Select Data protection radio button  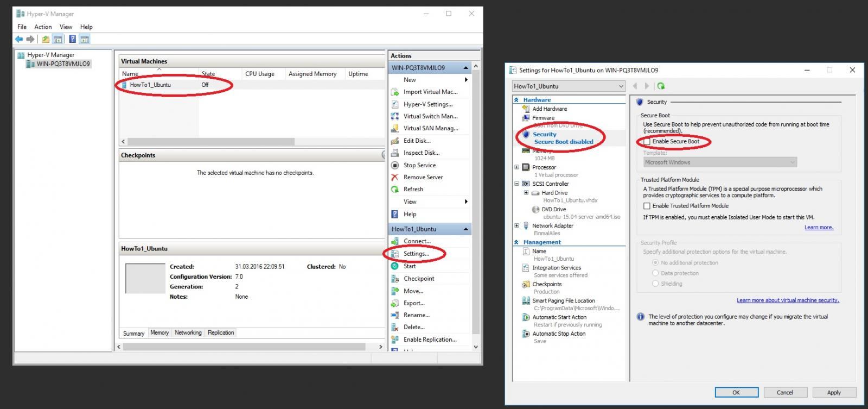click(655, 273)
